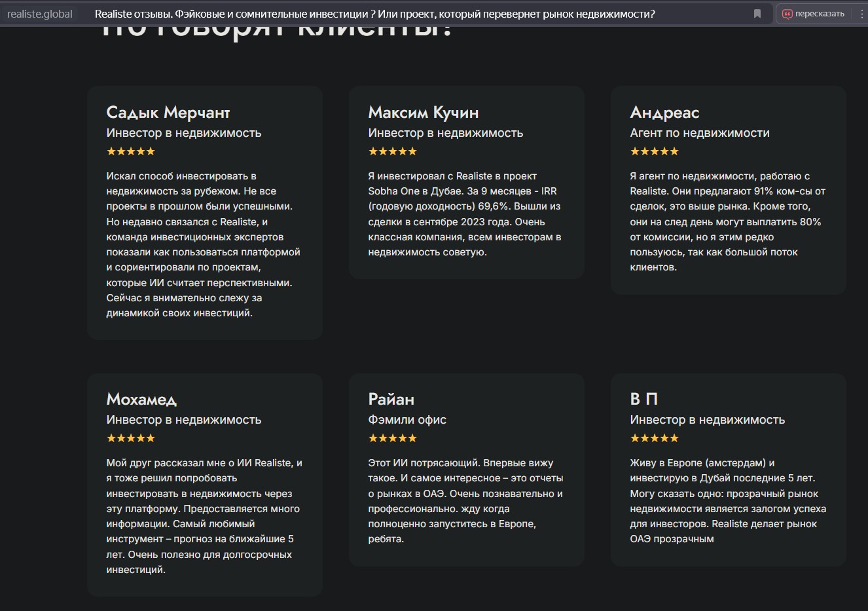
Task: Click 'Инвестор в недвижимость' under Мохамед
Action: 184,420
